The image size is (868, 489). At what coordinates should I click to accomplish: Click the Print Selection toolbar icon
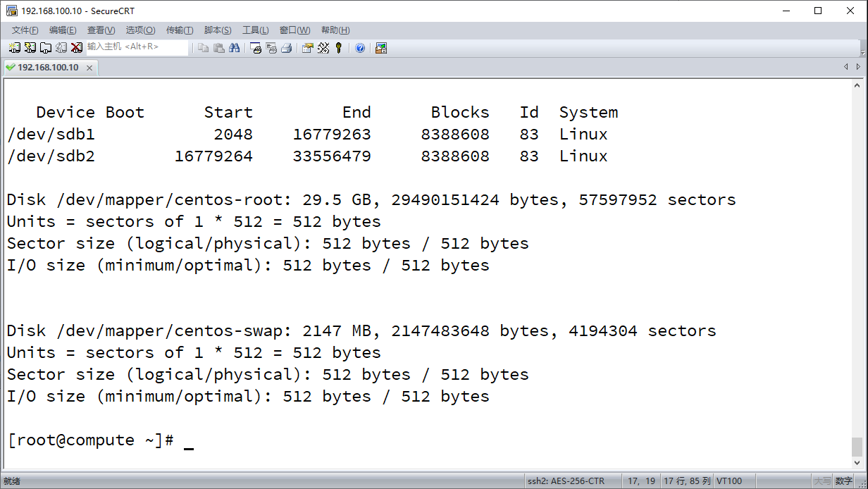(271, 48)
